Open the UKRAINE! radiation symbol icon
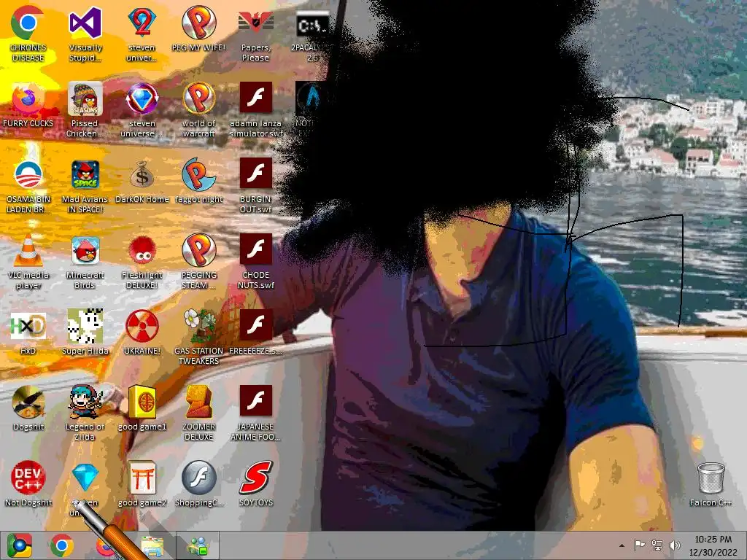This screenshot has width=747, height=560. (x=142, y=326)
